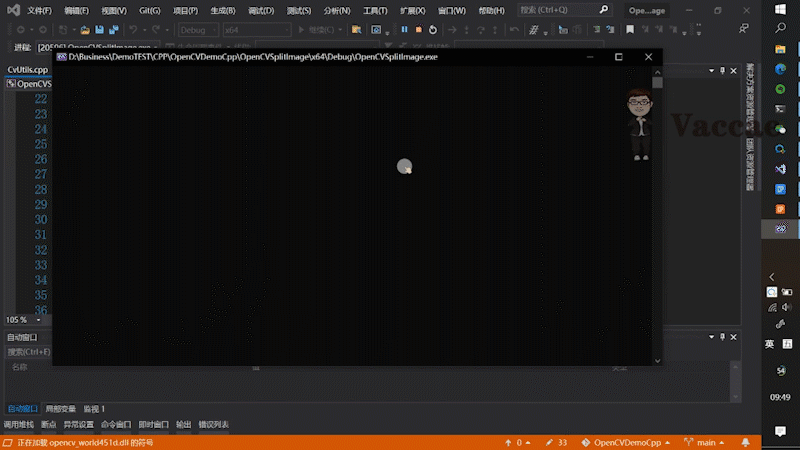Save all files (double disk icon)
The image size is (800, 450).
[113, 30]
